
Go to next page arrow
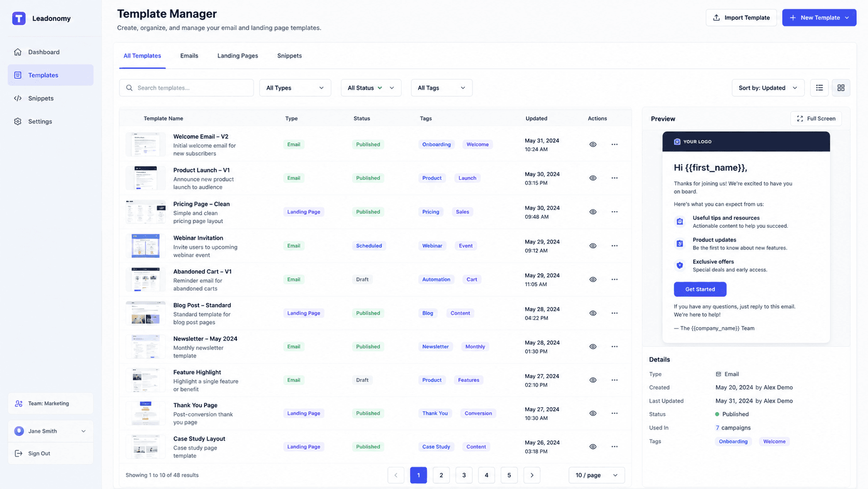(x=532, y=475)
